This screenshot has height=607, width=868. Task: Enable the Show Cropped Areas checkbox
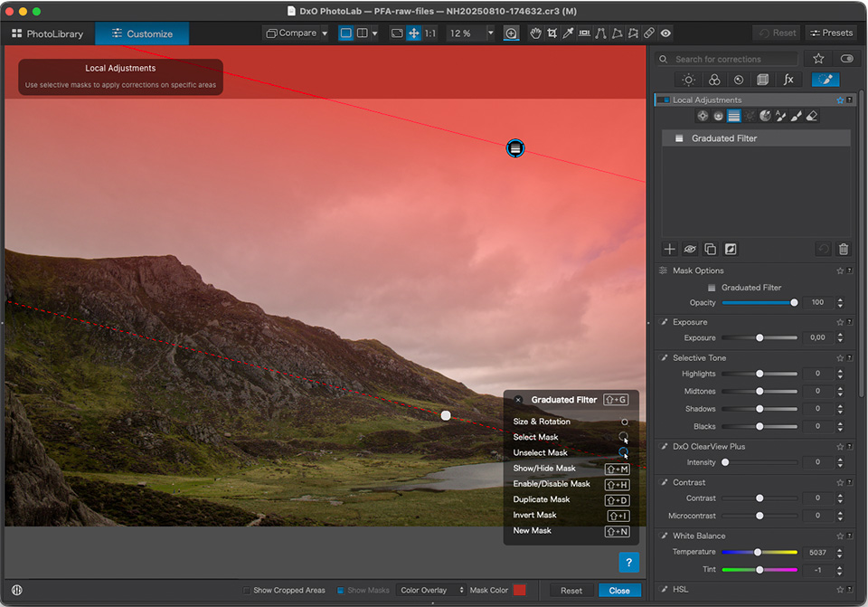[x=247, y=591]
